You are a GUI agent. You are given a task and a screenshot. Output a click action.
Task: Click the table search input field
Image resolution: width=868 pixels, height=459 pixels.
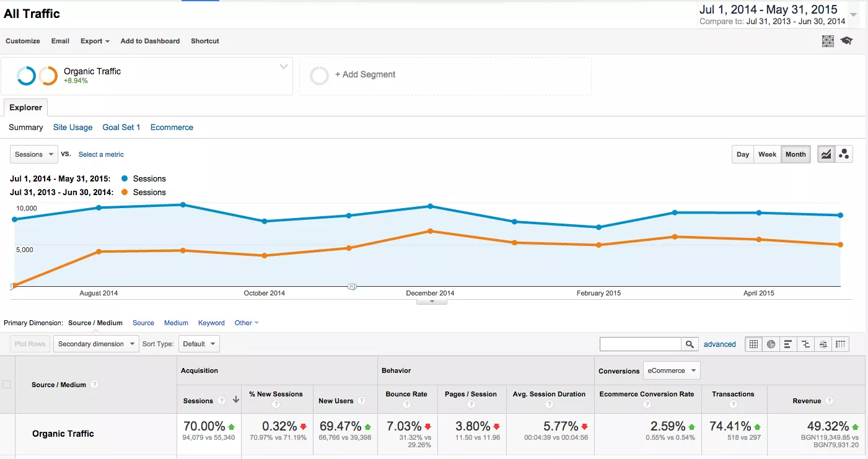point(641,344)
